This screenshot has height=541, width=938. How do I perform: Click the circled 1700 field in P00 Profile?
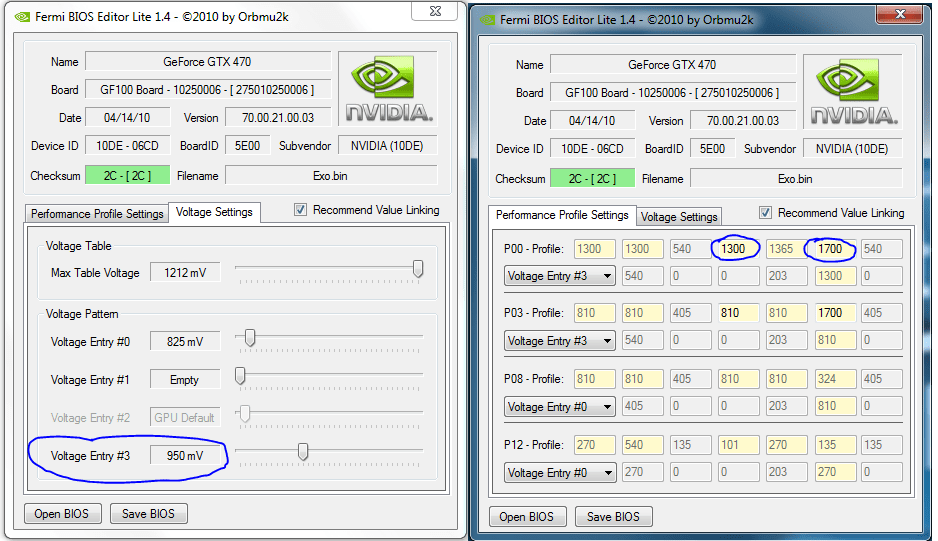click(x=835, y=249)
